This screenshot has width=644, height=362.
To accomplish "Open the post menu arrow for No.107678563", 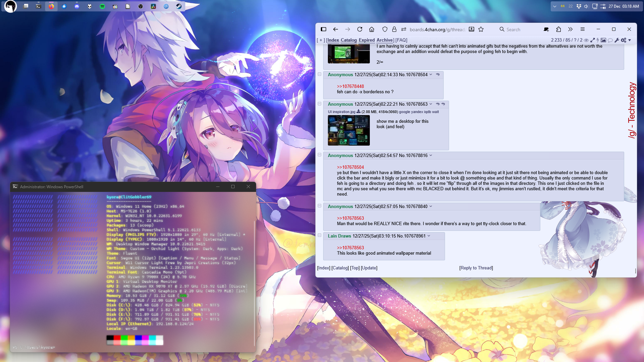I will 431,104.
